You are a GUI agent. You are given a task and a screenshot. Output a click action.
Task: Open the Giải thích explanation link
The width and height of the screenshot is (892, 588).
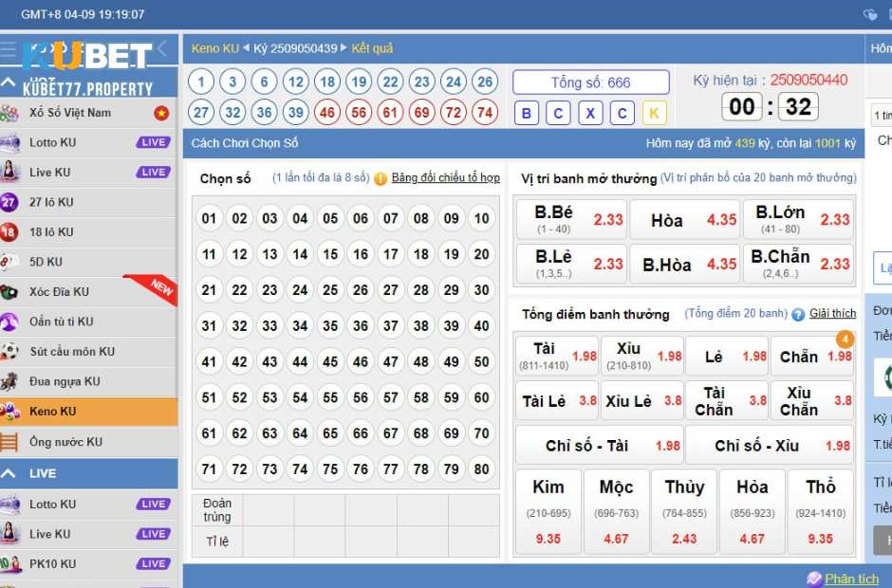pos(832,313)
